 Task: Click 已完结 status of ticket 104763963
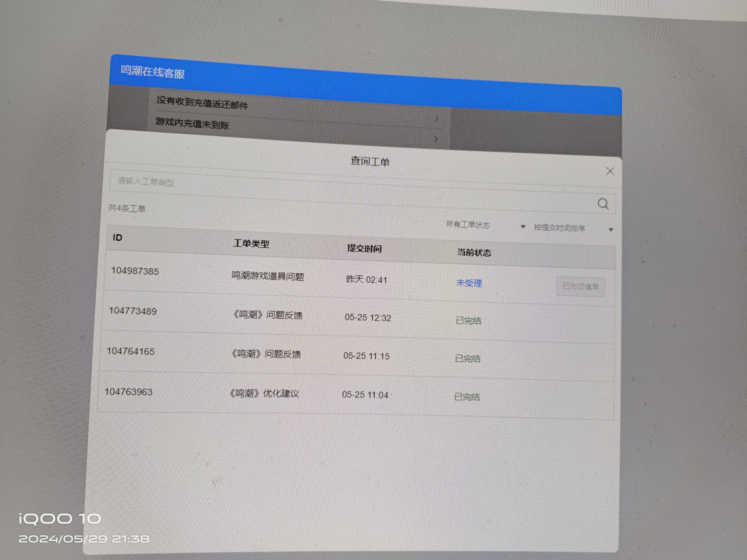467,397
